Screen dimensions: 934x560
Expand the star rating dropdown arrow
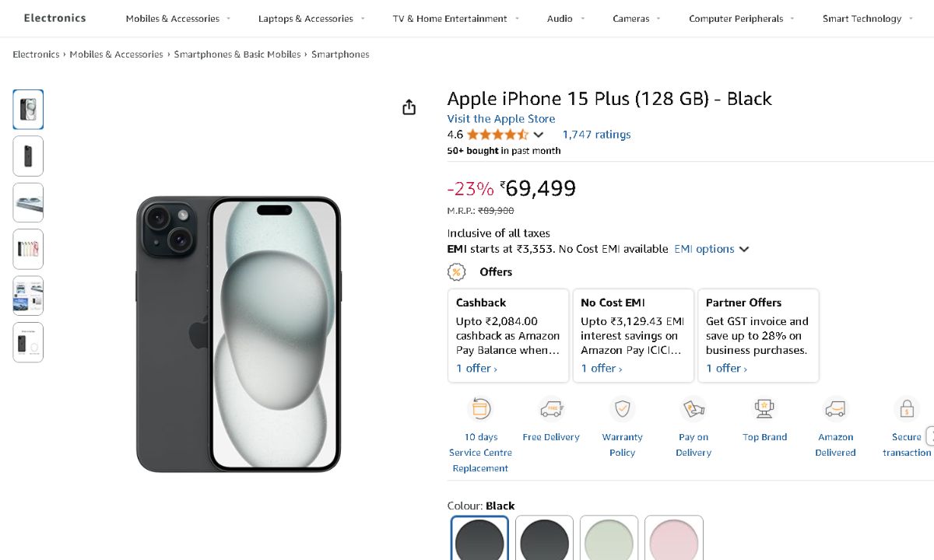[x=539, y=135]
